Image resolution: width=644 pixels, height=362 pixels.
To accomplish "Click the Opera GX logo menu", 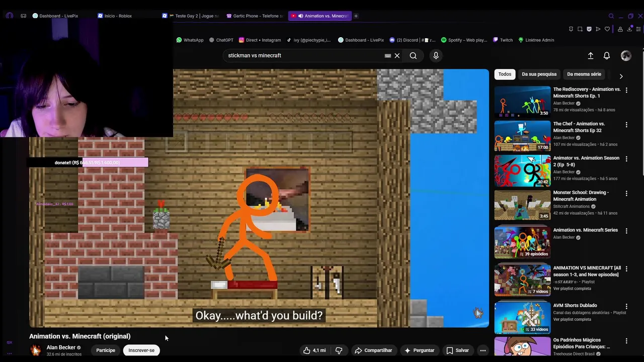I will pos(9,16).
